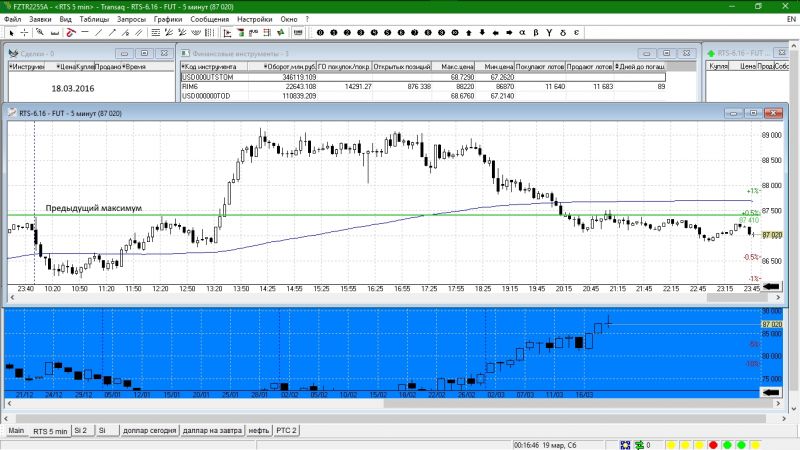Select the horizontal line drawing tool
This screenshot has width=800, height=450.
85,33
